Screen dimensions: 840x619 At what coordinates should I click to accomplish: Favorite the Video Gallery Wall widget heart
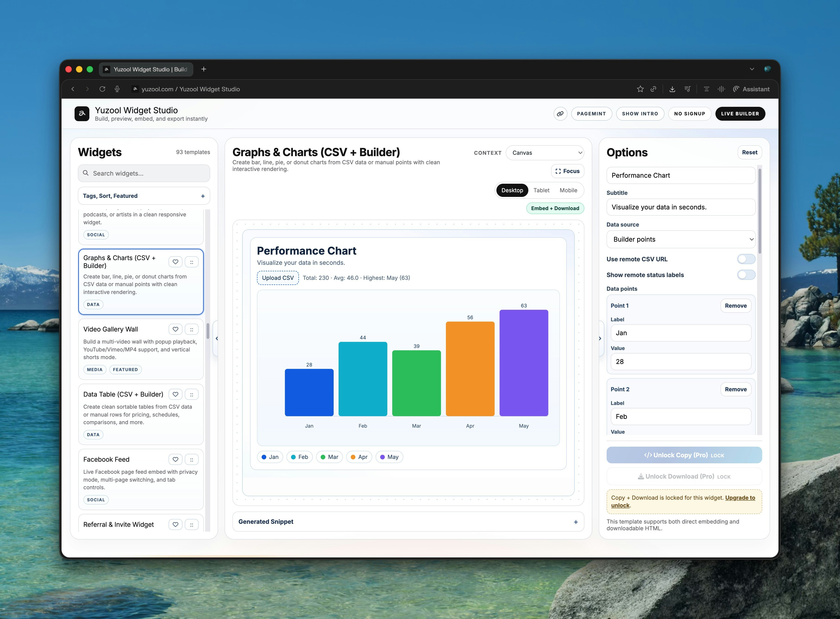[x=175, y=329]
